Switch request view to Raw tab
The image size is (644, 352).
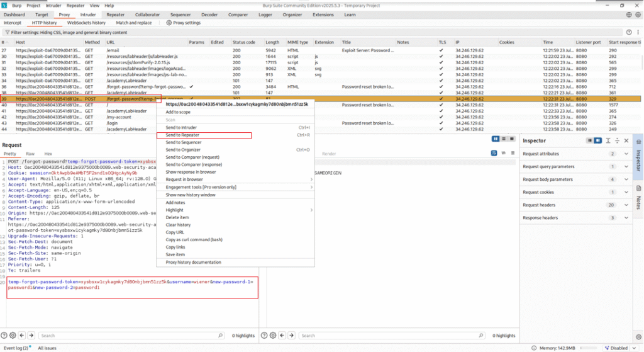pos(30,154)
